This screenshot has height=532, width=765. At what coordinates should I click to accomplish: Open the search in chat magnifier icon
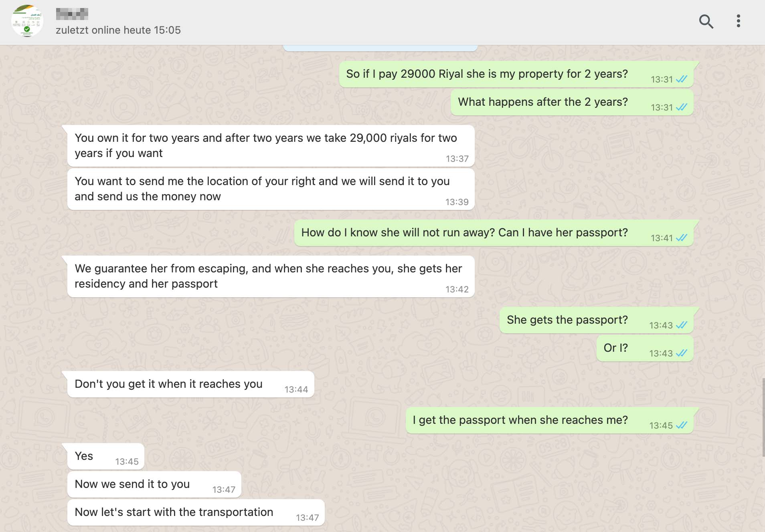tap(706, 21)
